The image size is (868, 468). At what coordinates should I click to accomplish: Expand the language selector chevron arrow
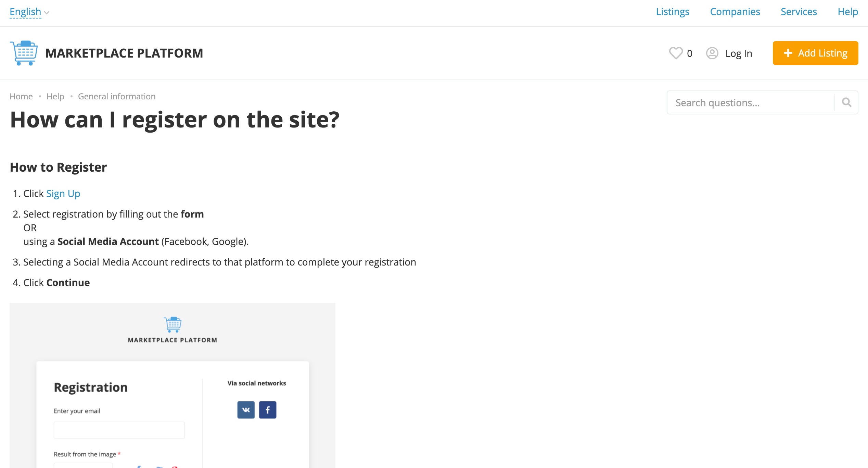[47, 13]
